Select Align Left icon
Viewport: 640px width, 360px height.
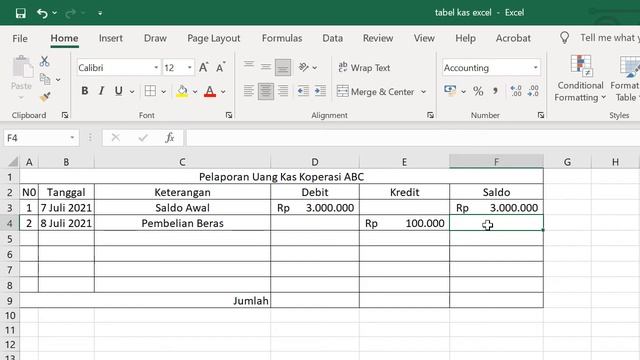pos(249,91)
